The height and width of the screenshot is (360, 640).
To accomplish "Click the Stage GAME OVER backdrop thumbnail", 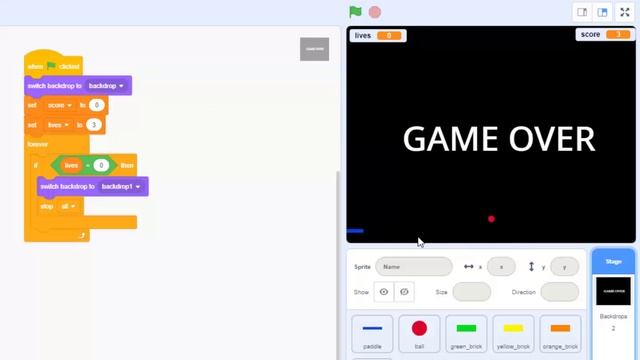I will 613,291.
